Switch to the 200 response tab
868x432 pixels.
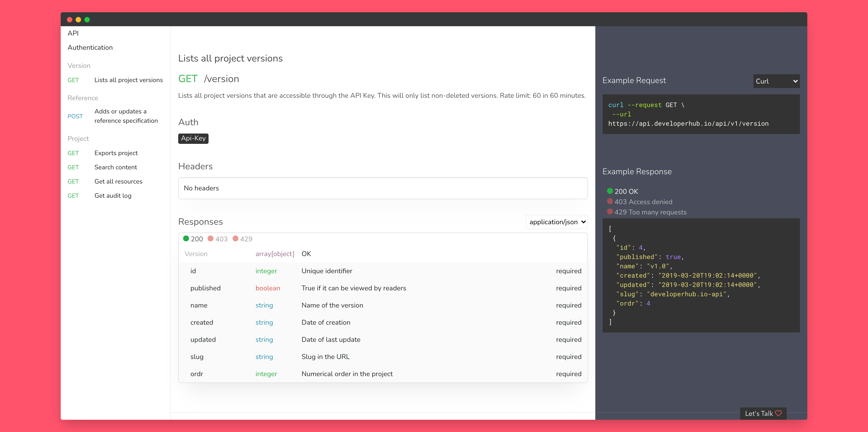[193, 239]
